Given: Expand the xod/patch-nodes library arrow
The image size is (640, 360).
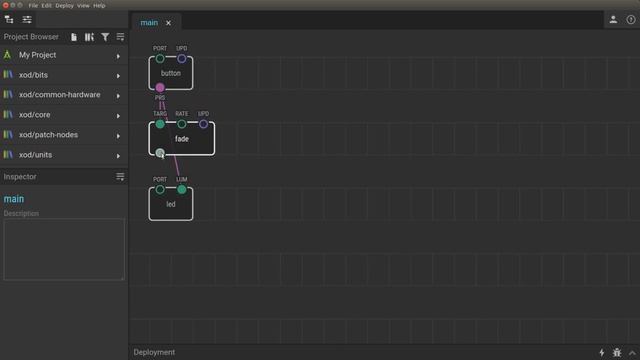Looking at the screenshot, I should click(118, 136).
